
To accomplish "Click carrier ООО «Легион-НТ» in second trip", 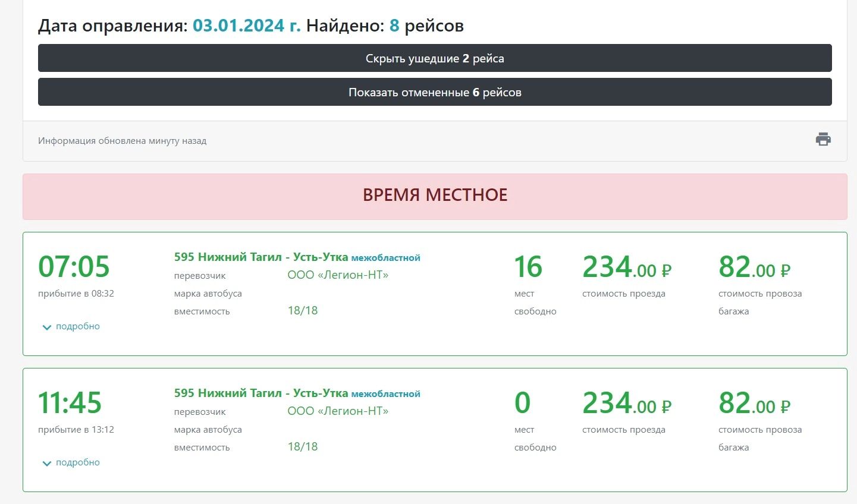I will (338, 411).
